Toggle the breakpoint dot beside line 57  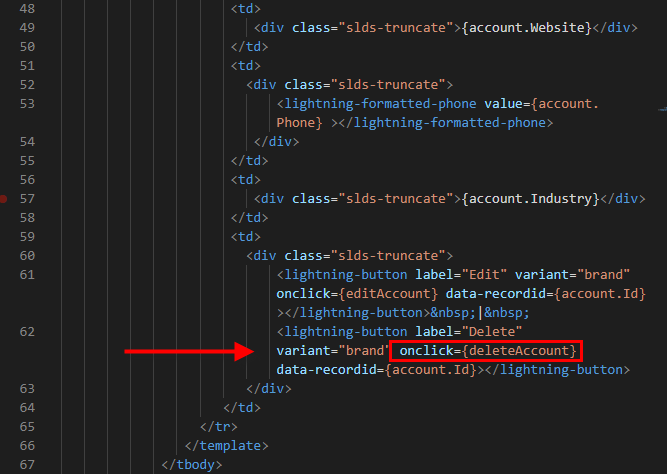tap(3, 199)
